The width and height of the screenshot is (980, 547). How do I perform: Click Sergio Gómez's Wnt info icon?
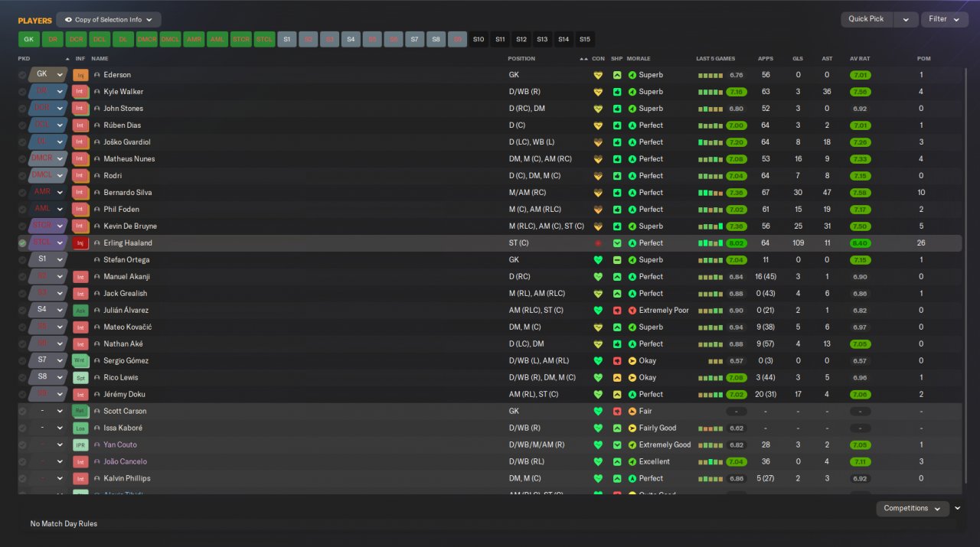pos(80,361)
